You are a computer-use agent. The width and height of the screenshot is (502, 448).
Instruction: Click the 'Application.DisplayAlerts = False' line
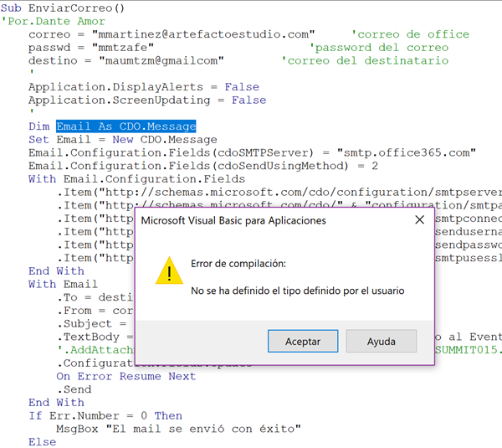click(x=144, y=87)
